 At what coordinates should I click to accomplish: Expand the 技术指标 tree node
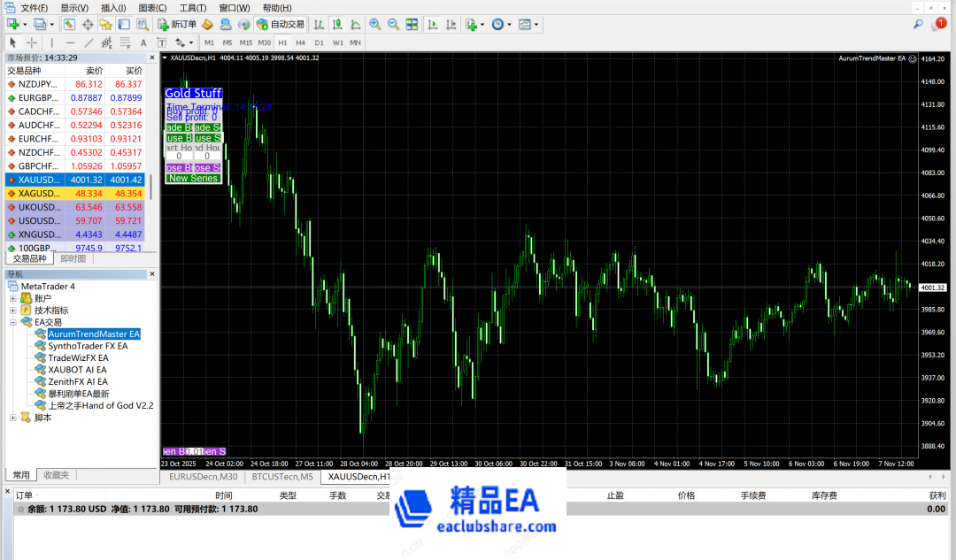tap(13, 311)
